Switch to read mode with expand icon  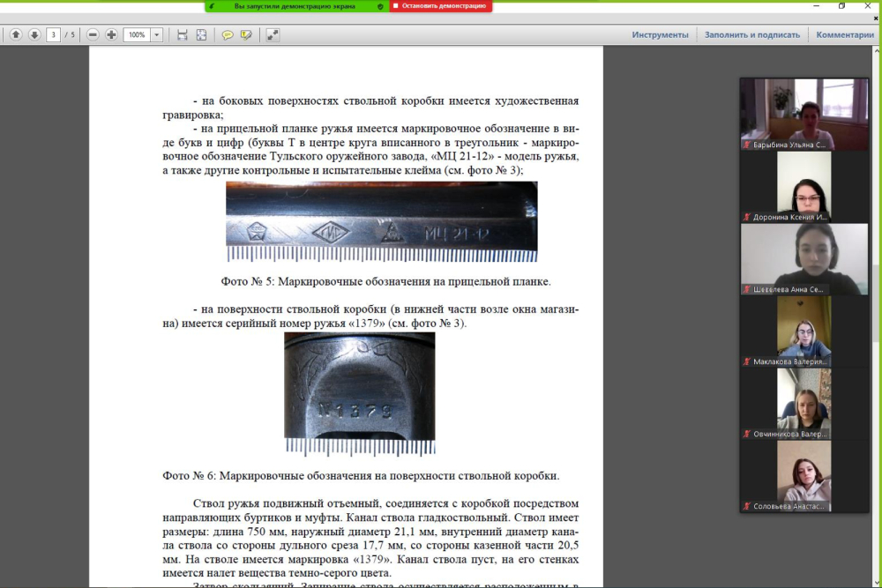point(273,34)
